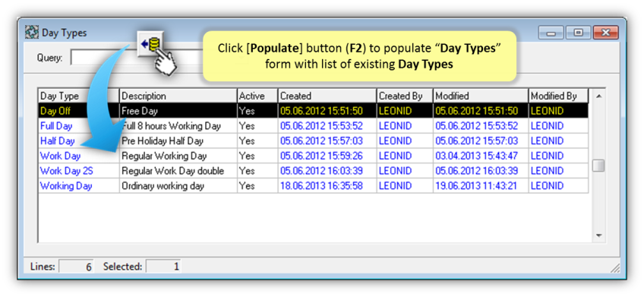Click the scrollbar down arrow

tap(598, 235)
